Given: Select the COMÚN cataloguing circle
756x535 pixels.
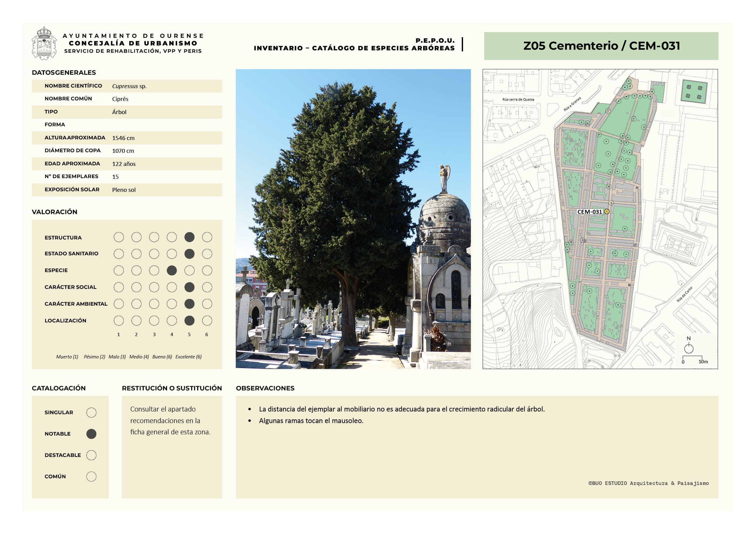Looking at the screenshot, I should point(91,476).
